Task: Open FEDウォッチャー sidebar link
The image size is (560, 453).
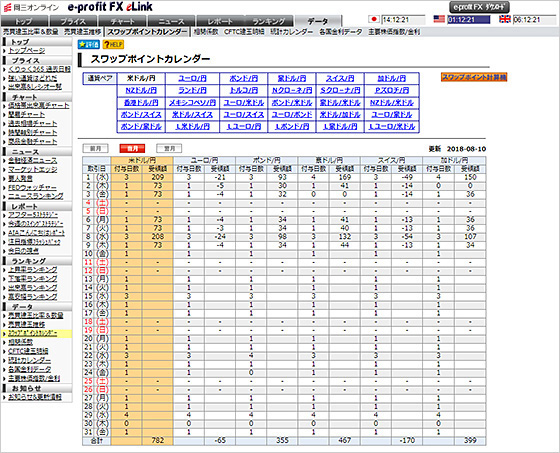Action: point(32,187)
